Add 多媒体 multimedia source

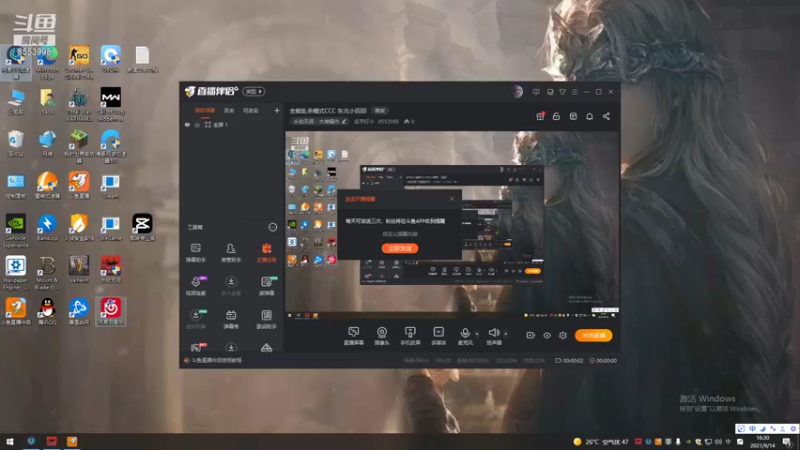tap(438, 336)
